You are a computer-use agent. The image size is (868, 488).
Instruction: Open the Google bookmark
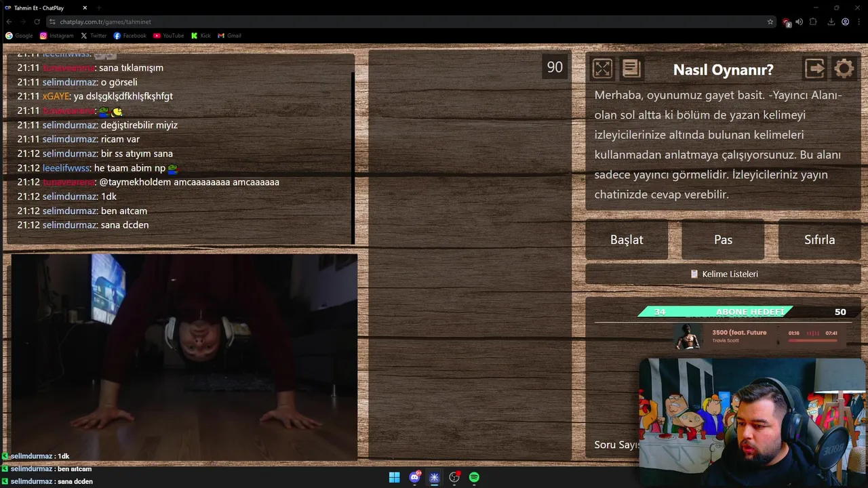[19, 35]
